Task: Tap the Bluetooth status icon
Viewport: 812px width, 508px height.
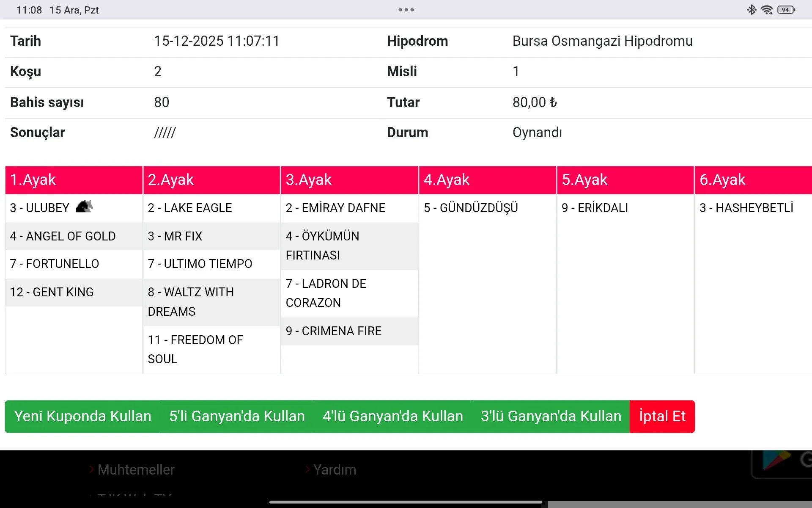Action: 752,10
